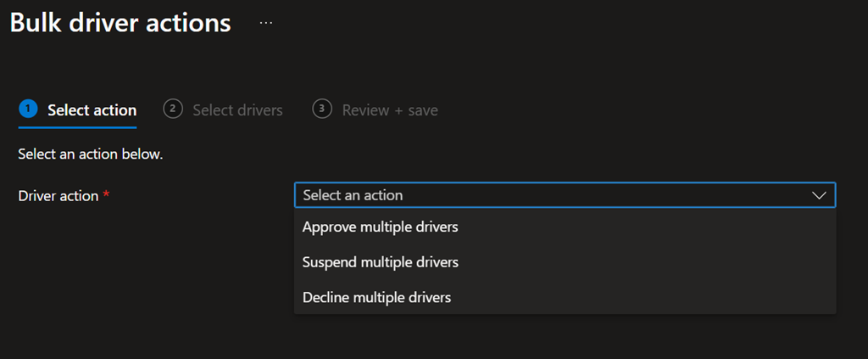Collapse dropdown using the chevron arrow
This screenshot has width=868, height=359.
tap(819, 195)
